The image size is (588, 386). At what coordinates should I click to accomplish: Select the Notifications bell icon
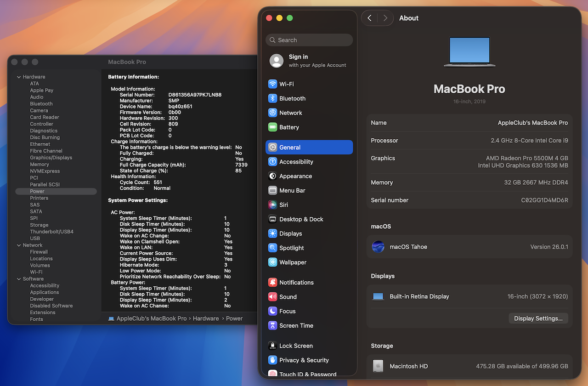tap(272, 283)
